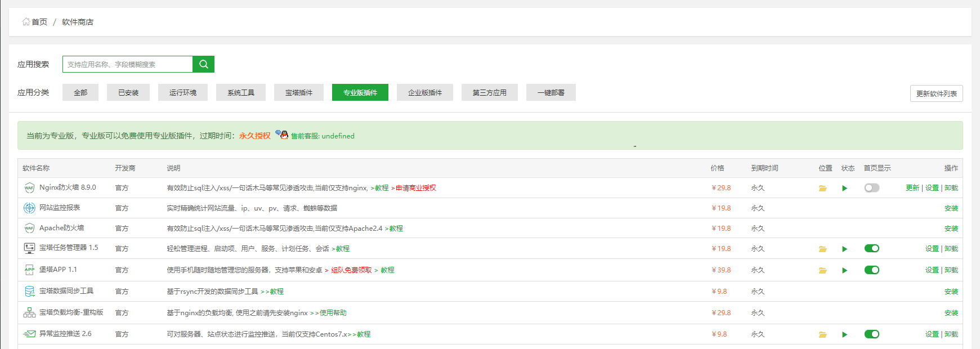Click the 网站监控报表 globe icon

click(29, 208)
